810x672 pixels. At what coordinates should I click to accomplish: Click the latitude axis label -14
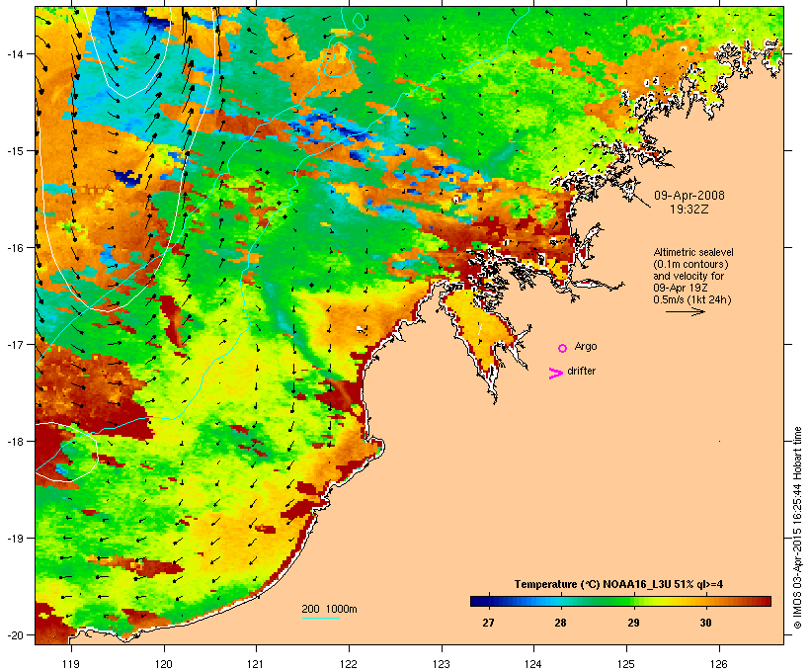(15, 53)
